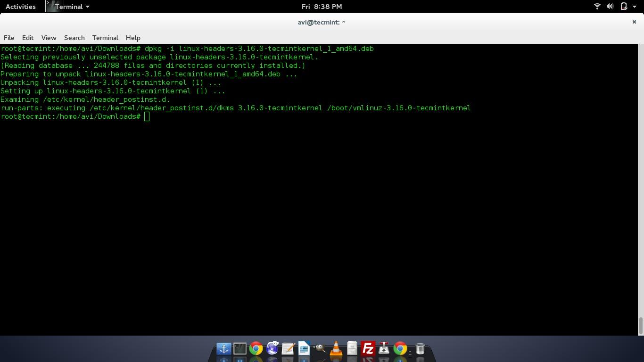The height and width of the screenshot is (362, 644).
Task: Click the battery charging icon
Action: pos(624,7)
